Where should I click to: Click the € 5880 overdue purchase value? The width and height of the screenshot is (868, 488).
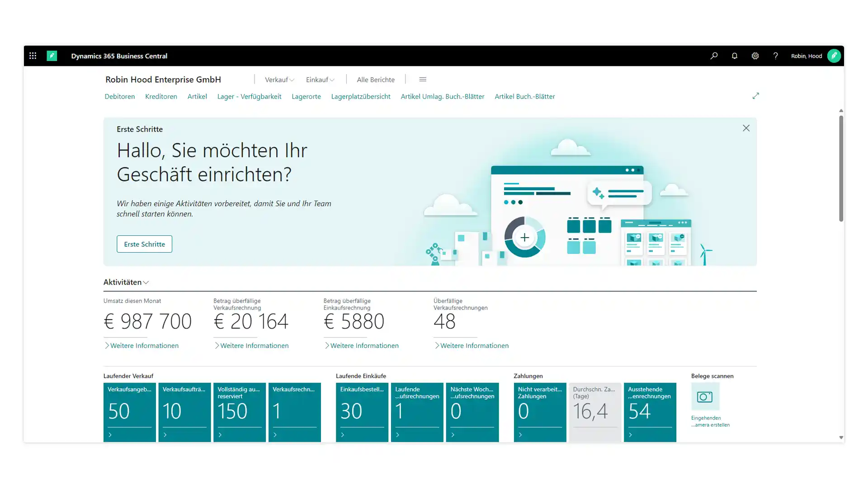pos(354,321)
